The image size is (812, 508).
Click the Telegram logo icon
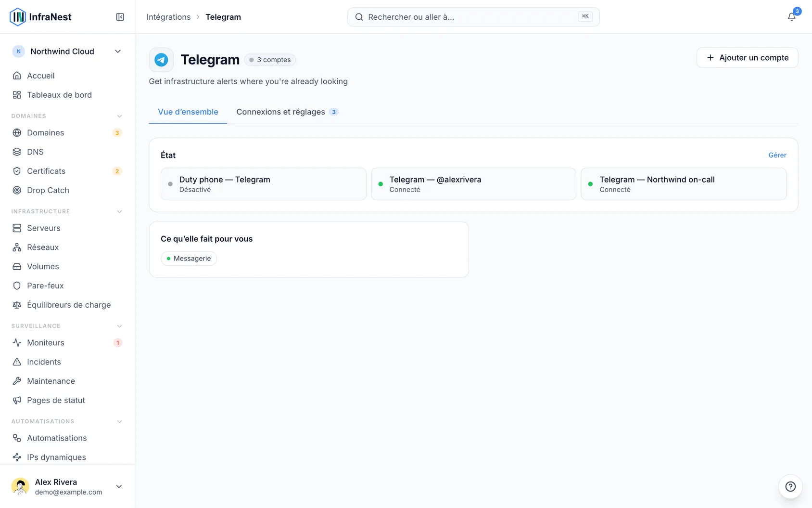[161, 60]
